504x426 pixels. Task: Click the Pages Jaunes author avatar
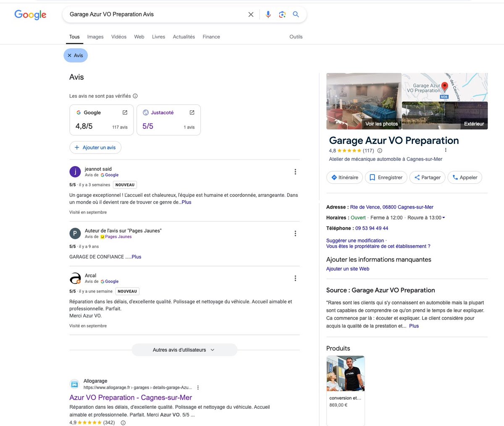(75, 233)
